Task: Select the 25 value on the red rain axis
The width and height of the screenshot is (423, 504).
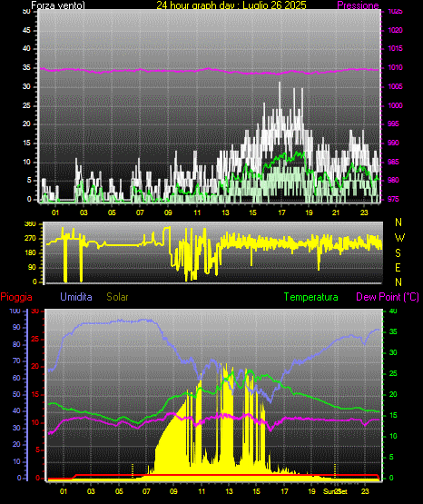Action: pos(35,339)
